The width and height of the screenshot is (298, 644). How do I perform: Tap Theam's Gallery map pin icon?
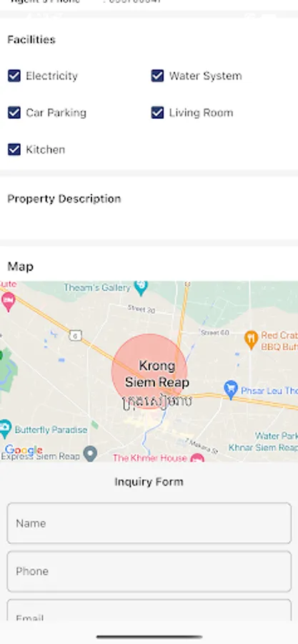click(141, 288)
